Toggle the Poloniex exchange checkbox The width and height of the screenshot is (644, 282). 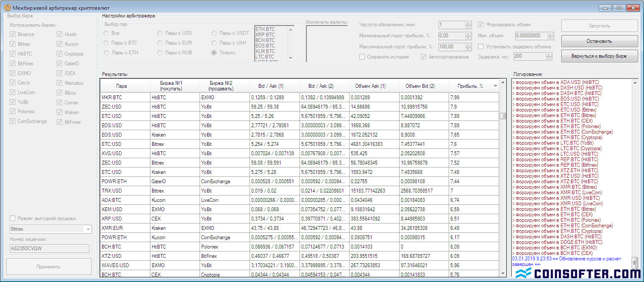point(13,112)
